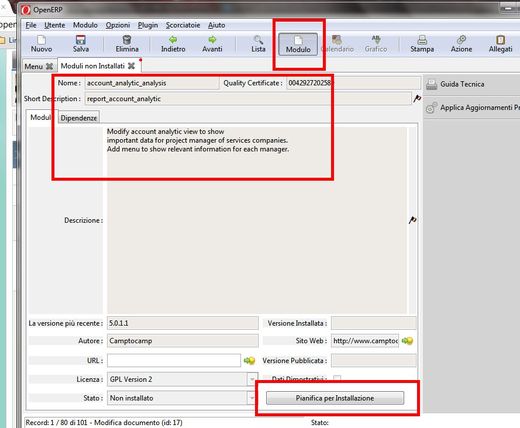The width and height of the screenshot is (520, 428).
Task: Click the Nome field
Action: click(x=152, y=83)
